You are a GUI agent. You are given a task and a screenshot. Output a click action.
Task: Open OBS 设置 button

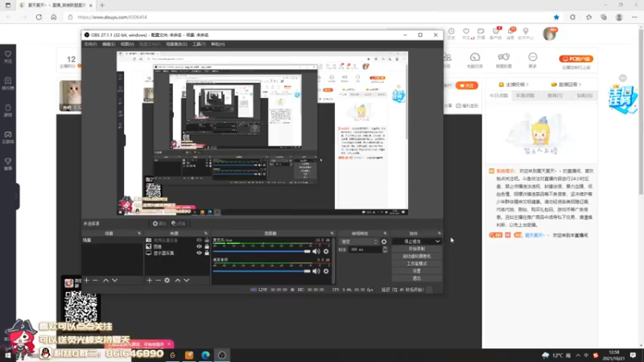point(417,271)
